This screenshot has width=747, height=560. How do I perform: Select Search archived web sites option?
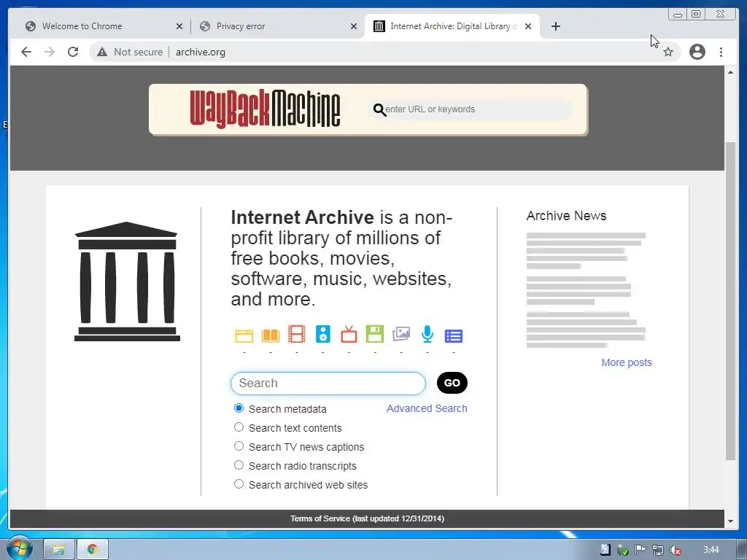239,484
